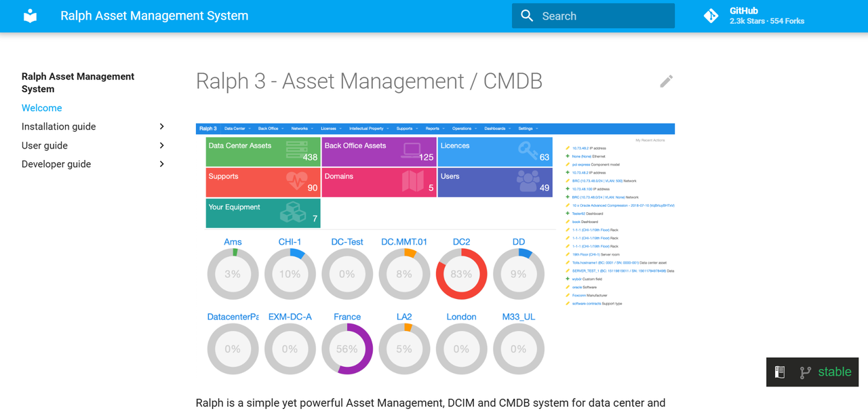Click the M33_UL data center label

pos(519,317)
